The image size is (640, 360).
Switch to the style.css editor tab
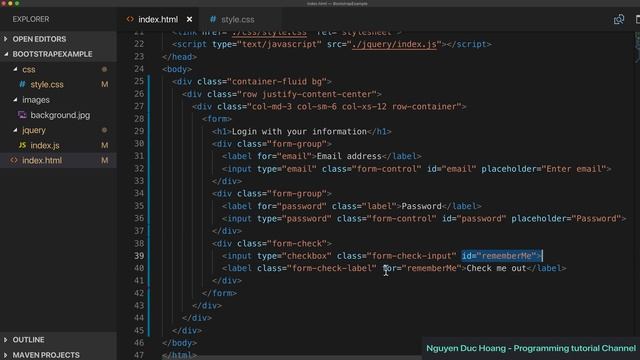[x=238, y=19]
